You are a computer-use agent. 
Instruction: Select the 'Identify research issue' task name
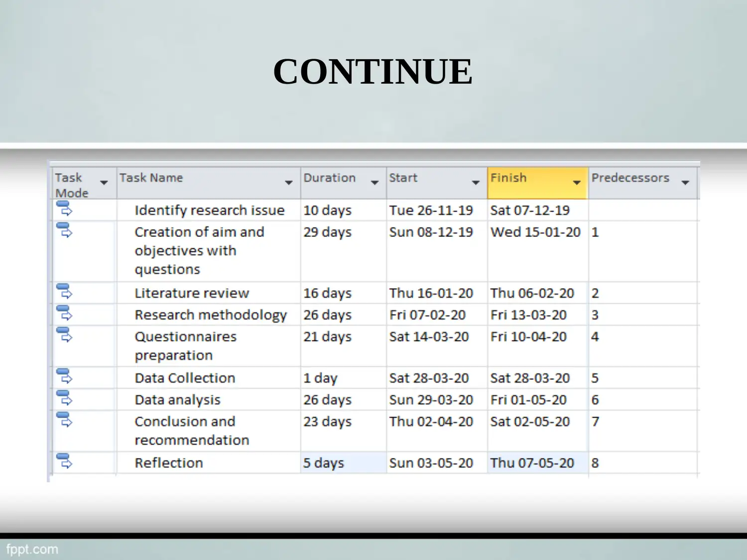(x=210, y=211)
